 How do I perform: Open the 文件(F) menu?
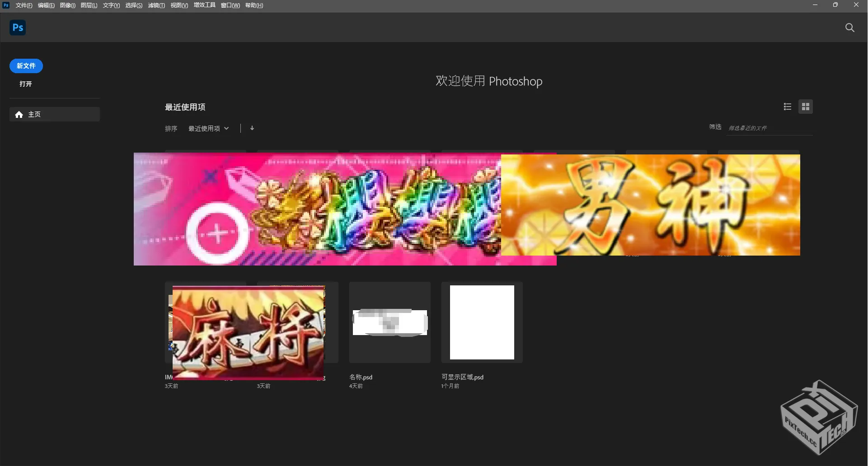coord(24,5)
